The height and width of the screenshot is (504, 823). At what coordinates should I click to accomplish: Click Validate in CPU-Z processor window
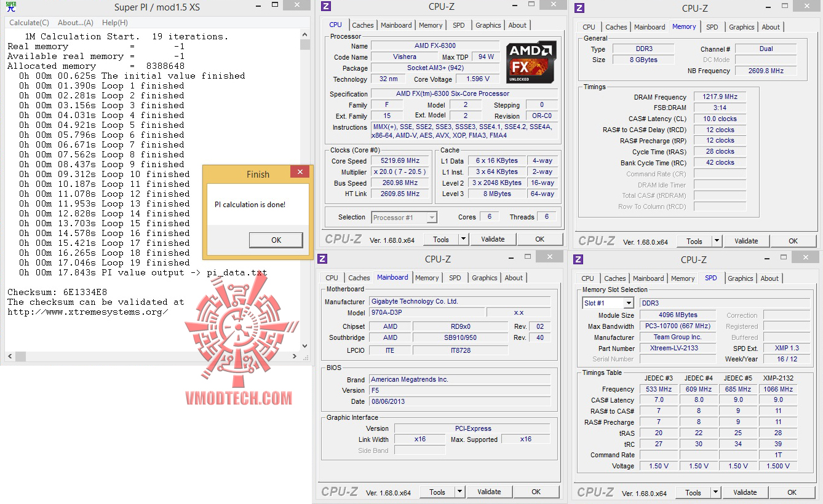[493, 239]
